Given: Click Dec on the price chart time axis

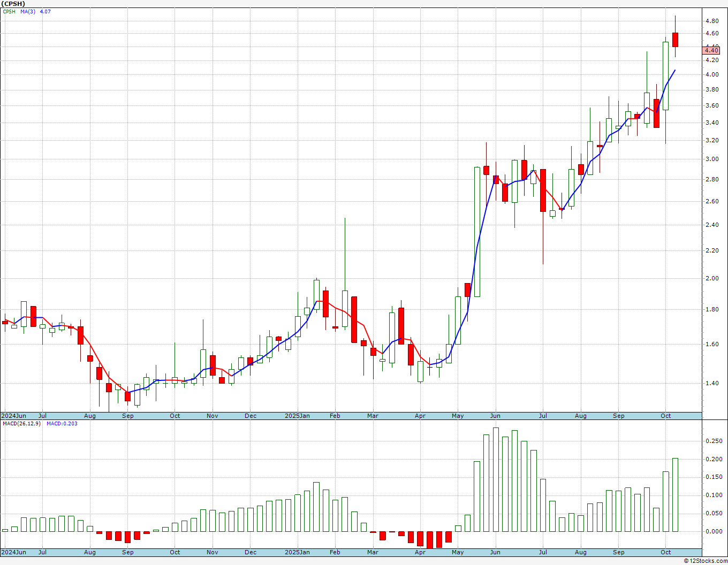Looking at the screenshot, I should (x=251, y=416).
